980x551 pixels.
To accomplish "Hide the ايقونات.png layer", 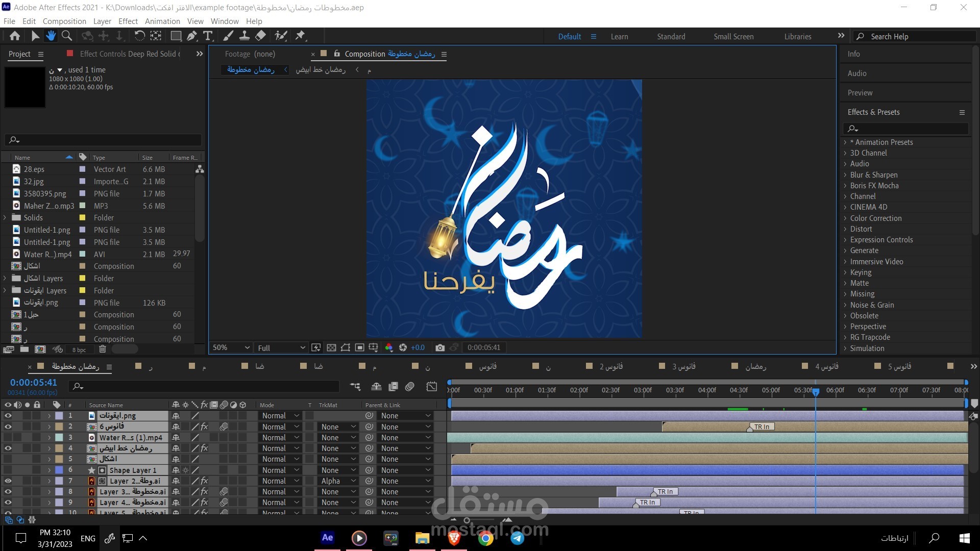I will point(8,415).
